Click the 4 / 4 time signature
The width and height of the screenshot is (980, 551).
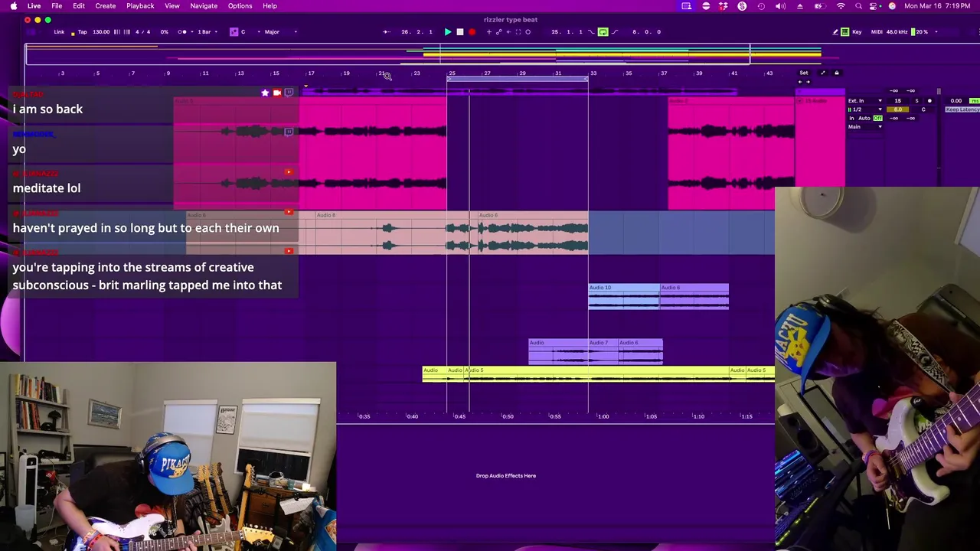pyautogui.click(x=142, y=31)
